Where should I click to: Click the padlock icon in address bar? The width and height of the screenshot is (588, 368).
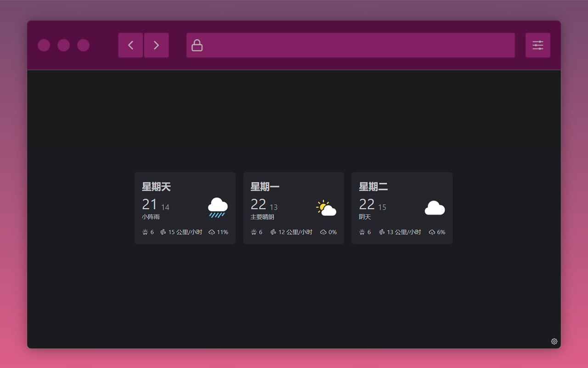197,45
